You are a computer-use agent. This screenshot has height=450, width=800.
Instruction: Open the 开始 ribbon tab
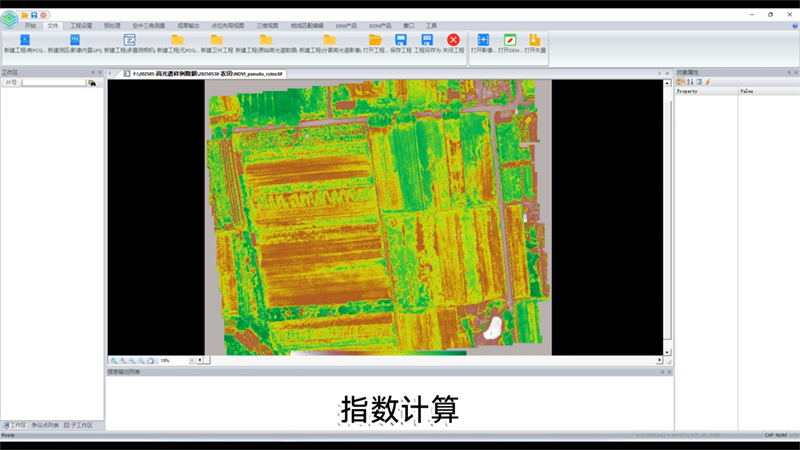point(31,26)
